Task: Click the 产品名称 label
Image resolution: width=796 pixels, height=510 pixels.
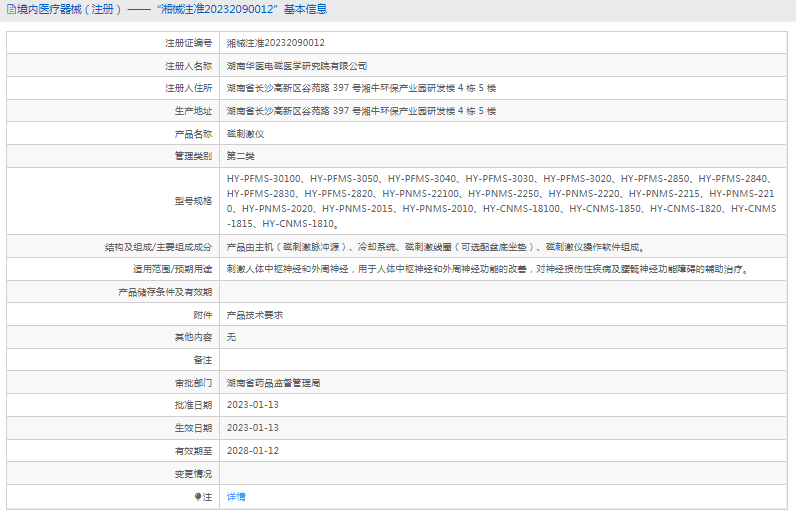Action: [x=193, y=134]
